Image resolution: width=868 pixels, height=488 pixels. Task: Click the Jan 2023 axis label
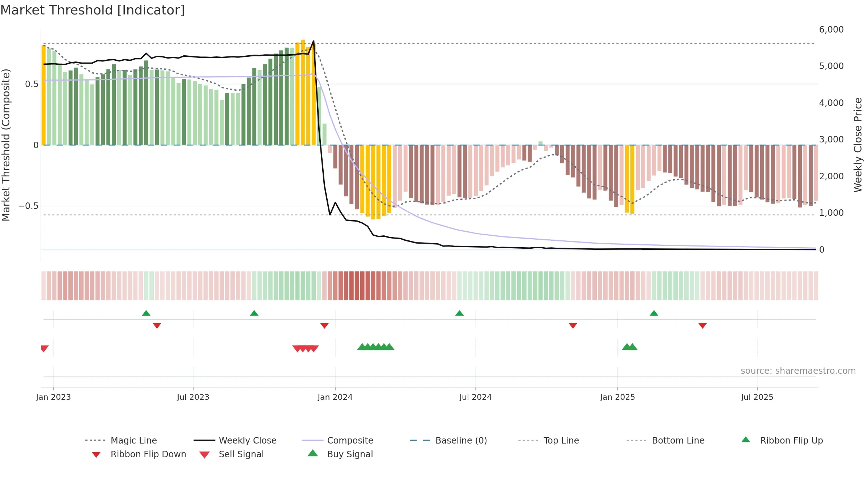coord(54,397)
